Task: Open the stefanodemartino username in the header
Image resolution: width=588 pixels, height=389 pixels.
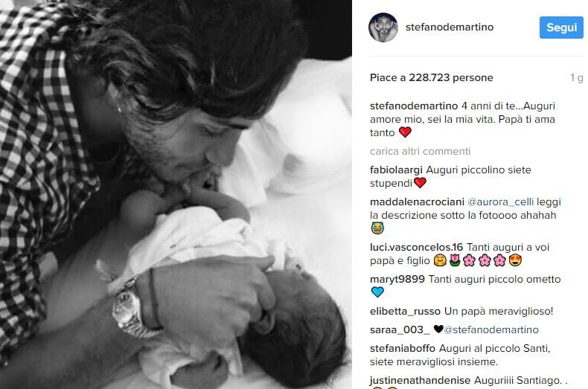Action: 450,27
